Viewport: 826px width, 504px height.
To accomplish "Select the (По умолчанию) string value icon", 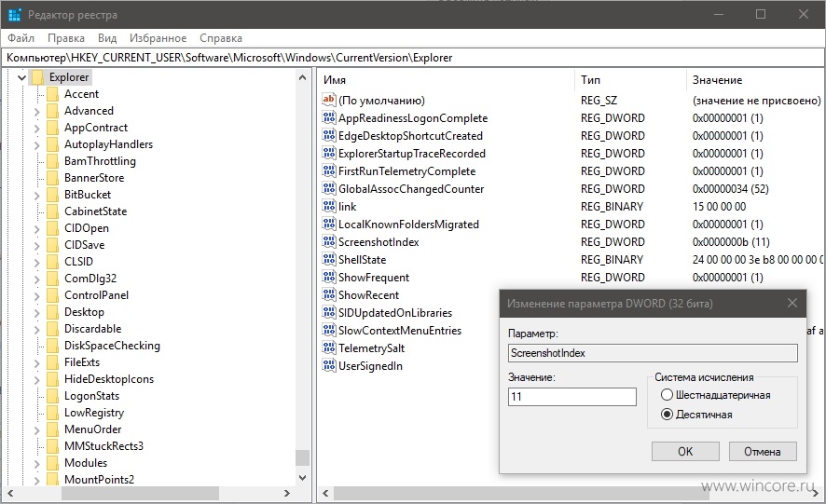I will pos(329,100).
